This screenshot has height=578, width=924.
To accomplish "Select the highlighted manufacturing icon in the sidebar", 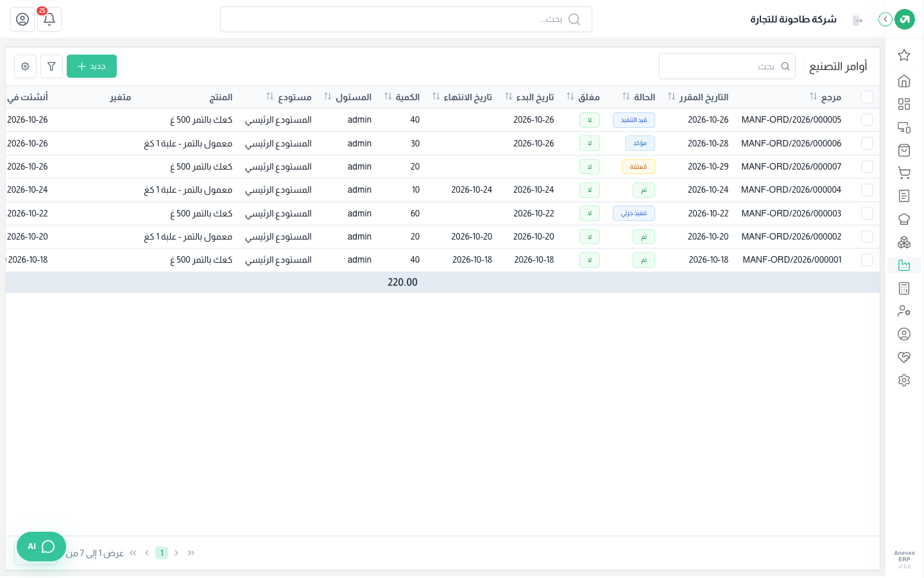I will pyautogui.click(x=904, y=265).
